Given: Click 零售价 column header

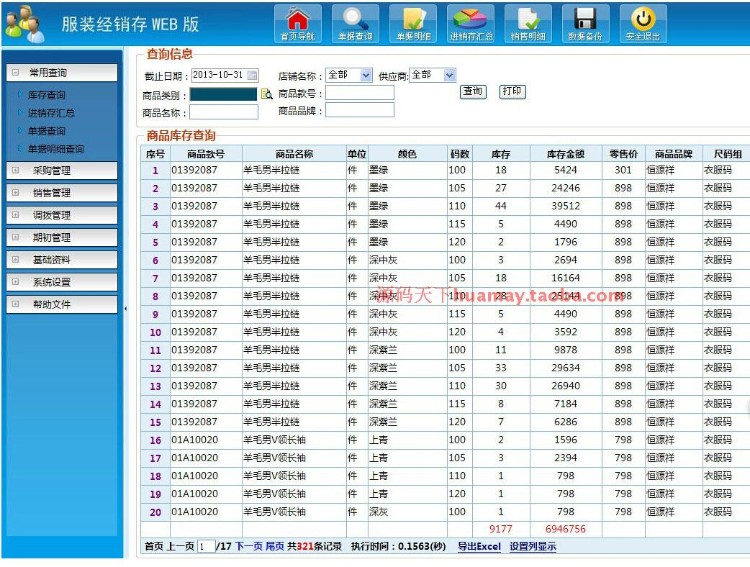Looking at the screenshot, I should (x=624, y=154).
